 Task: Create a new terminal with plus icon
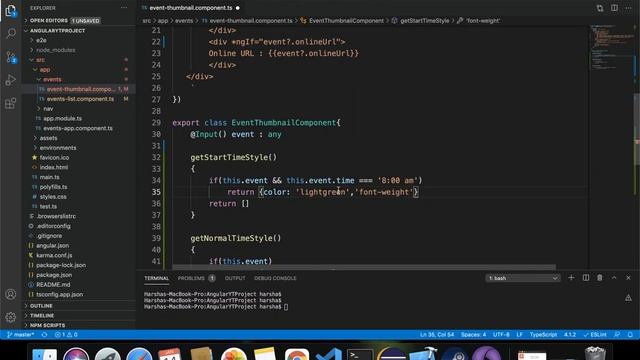pos(571,278)
